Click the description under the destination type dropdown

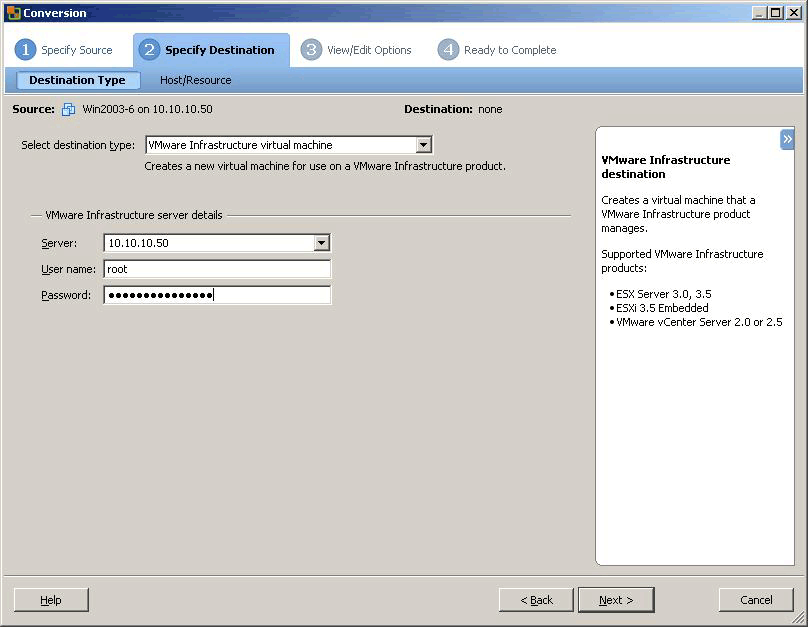click(x=325, y=166)
